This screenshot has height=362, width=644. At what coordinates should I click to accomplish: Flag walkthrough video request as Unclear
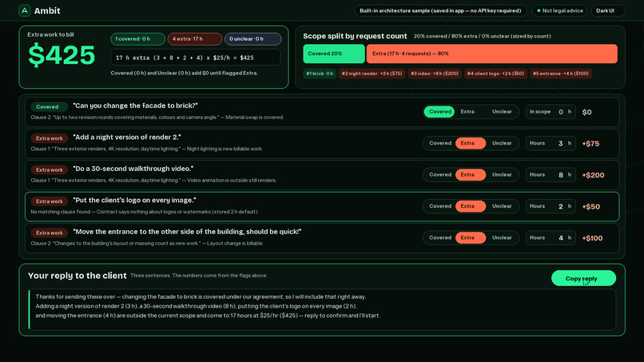(x=502, y=175)
